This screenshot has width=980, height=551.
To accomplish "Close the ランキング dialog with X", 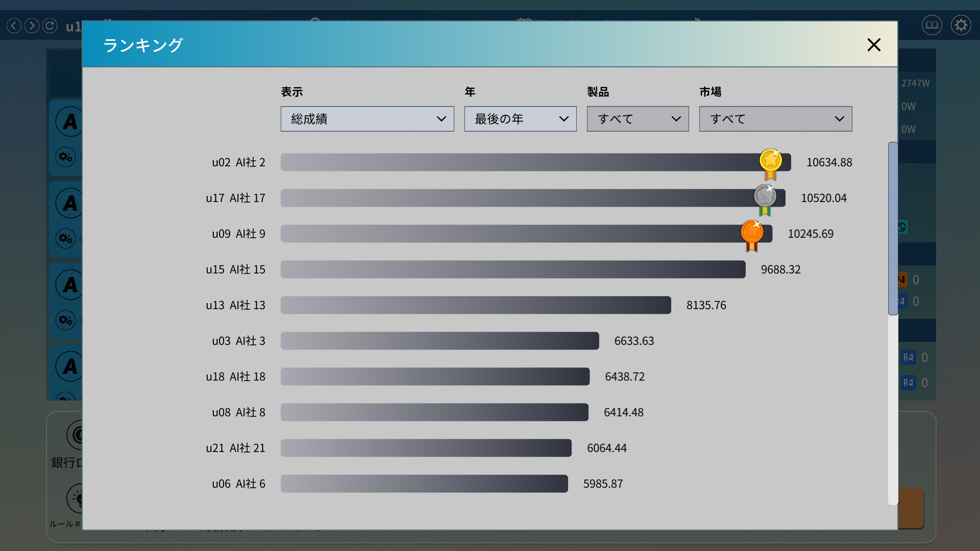I will click(874, 45).
